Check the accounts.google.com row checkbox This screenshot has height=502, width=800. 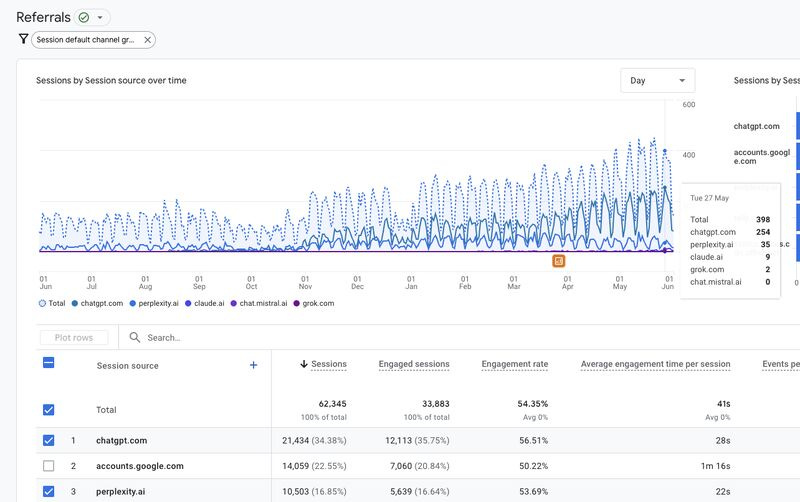(x=48, y=466)
